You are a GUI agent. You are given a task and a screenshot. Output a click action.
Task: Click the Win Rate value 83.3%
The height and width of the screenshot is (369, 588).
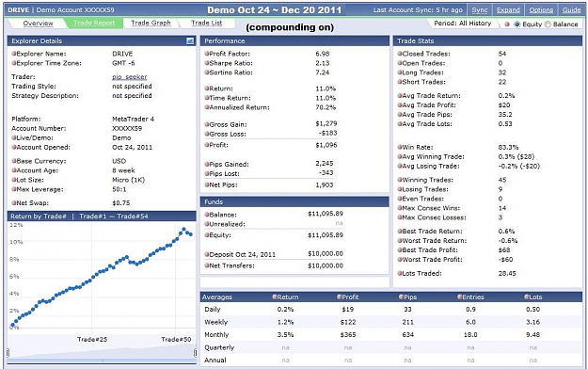click(x=508, y=147)
